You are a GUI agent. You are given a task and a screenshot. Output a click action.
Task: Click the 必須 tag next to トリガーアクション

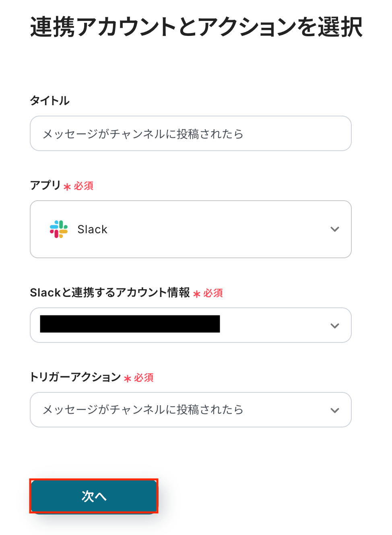[x=144, y=377]
